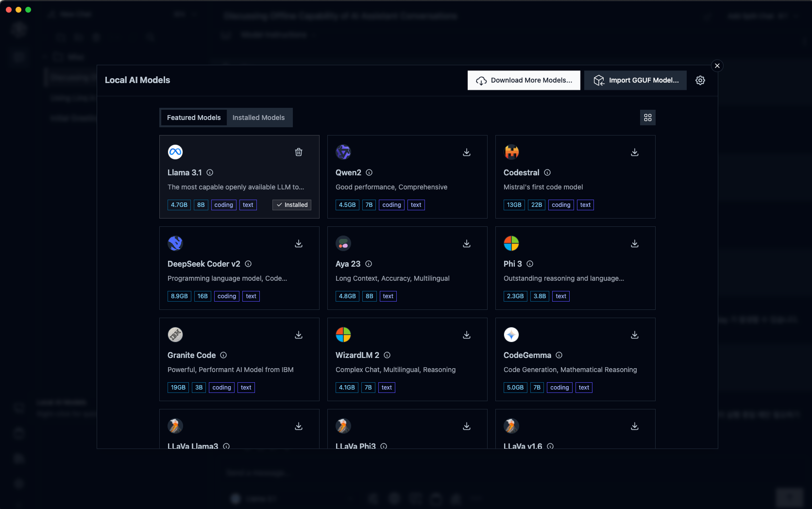Click the CodeGemma logo

tap(511, 335)
